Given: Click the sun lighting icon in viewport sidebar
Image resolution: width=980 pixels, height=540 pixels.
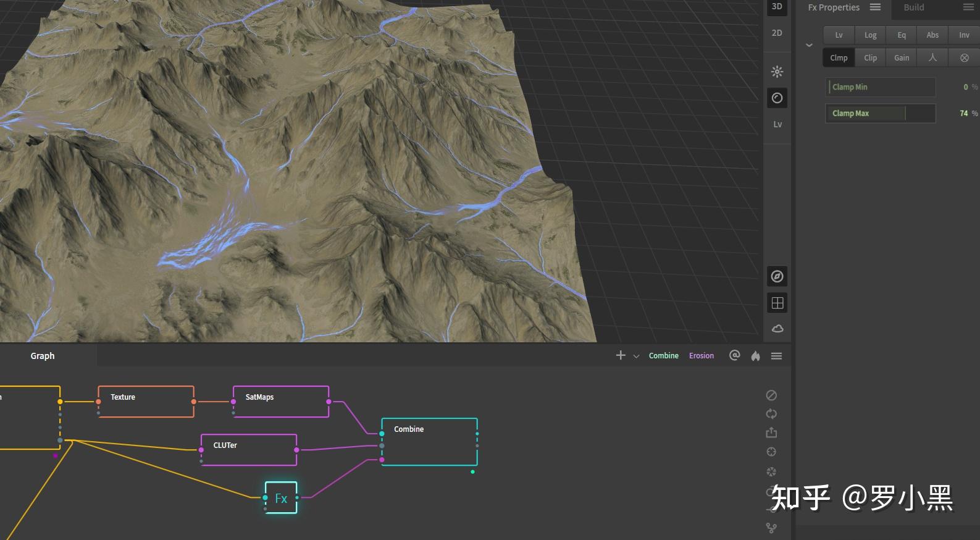Looking at the screenshot, I should point(777,72).
